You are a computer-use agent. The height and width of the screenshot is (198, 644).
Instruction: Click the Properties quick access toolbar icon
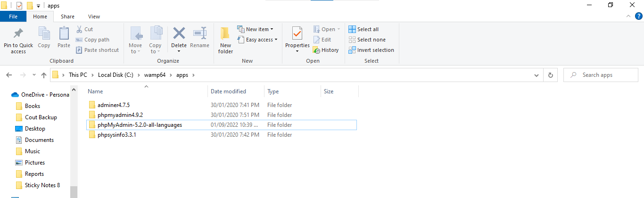tap(19, 6)
